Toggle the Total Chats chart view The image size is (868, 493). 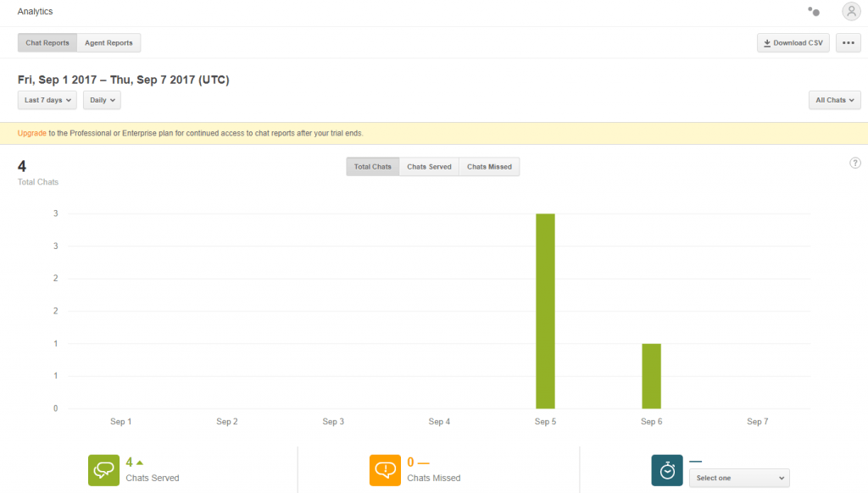click(x=372, y=166)
